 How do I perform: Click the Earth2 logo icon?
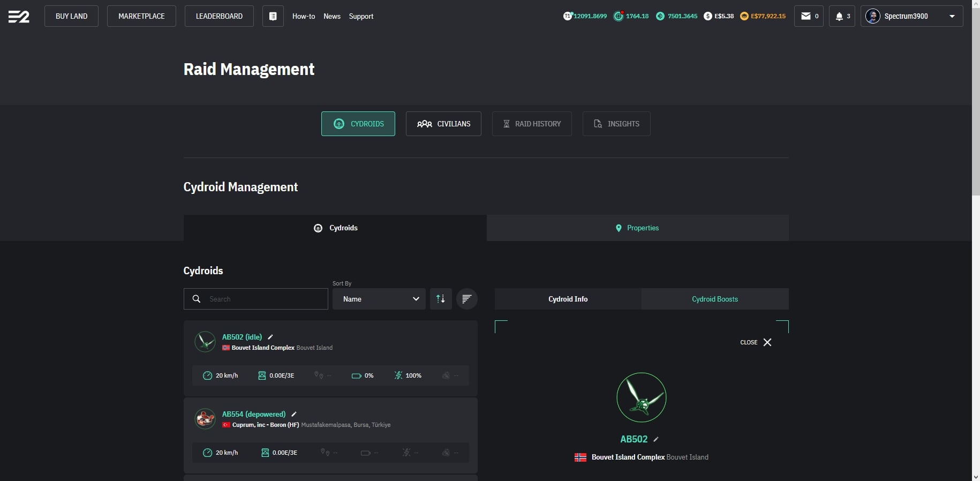pos(19,17)
